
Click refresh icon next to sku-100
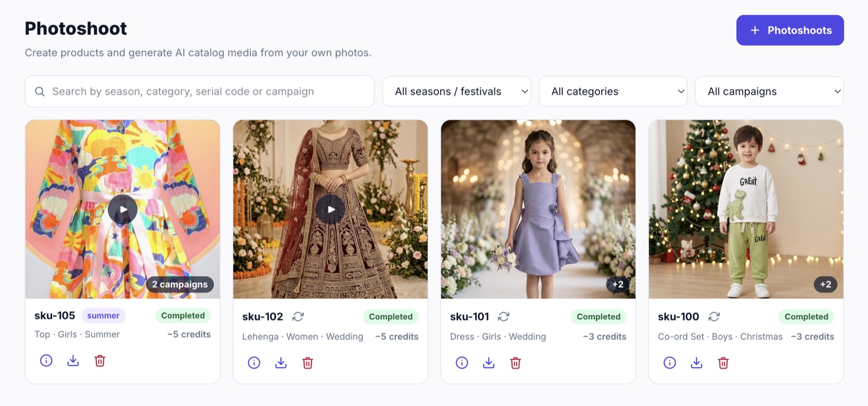click(x=714, y=316)
